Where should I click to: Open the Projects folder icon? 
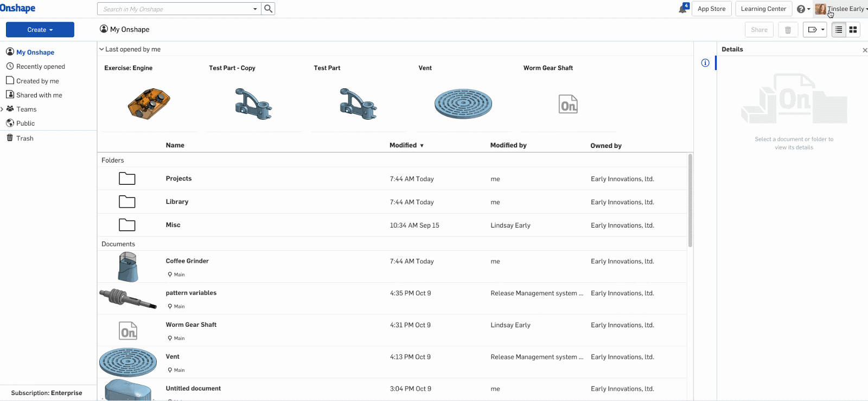(127, 179)
